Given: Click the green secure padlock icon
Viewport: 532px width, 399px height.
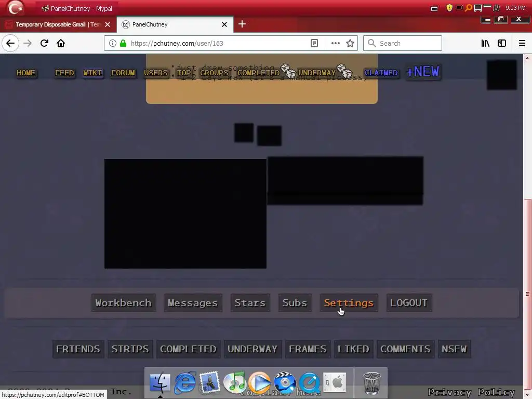Looking at the screenshot, I should (x=123, y=43).
